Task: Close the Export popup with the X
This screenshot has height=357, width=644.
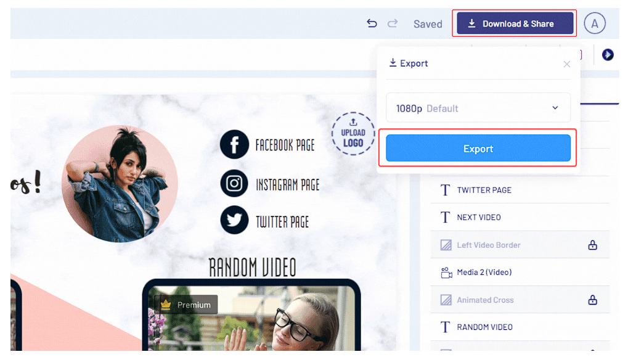Action: (566, 64)
